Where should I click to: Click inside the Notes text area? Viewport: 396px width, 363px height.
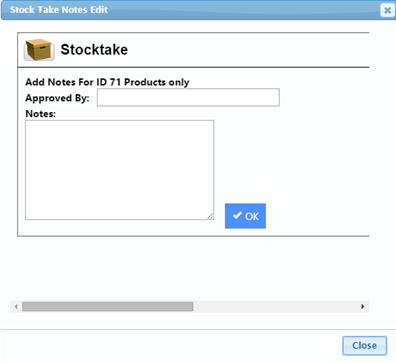click(119, 170)
